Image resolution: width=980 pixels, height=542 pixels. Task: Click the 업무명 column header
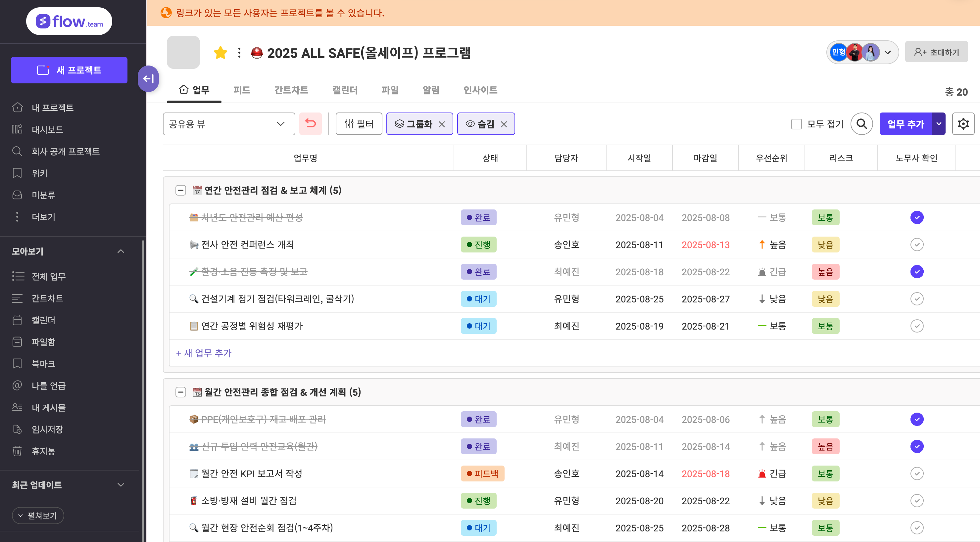point(306,158)
